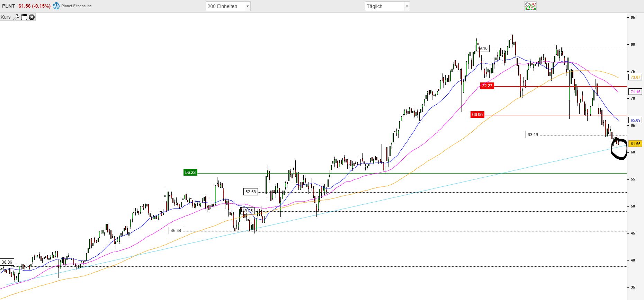Image resolution: width=644 pixels, height=300 pixels.
Task: Click the 61.56 current price tag
Action: coord(635,144)
